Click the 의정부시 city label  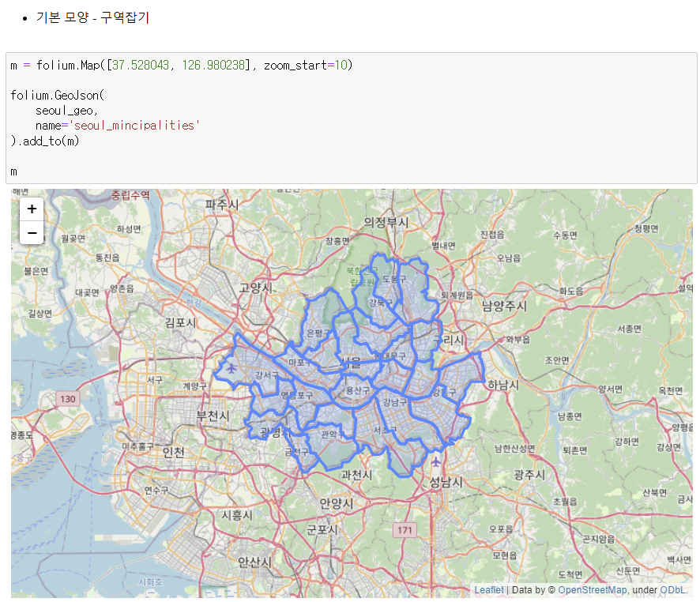pyautogui.click(x=386, y=222)
